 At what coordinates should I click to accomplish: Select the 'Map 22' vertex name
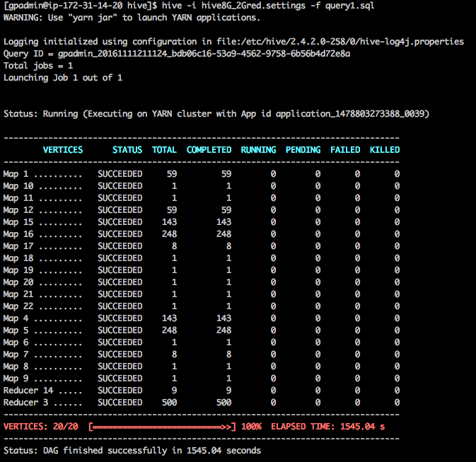[x=18, y=306]
